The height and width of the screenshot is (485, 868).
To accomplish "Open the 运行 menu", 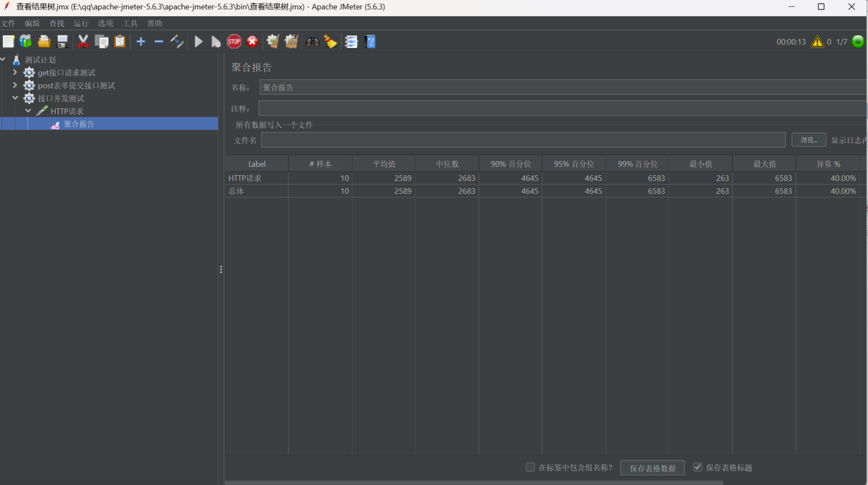I will point(81,23).
